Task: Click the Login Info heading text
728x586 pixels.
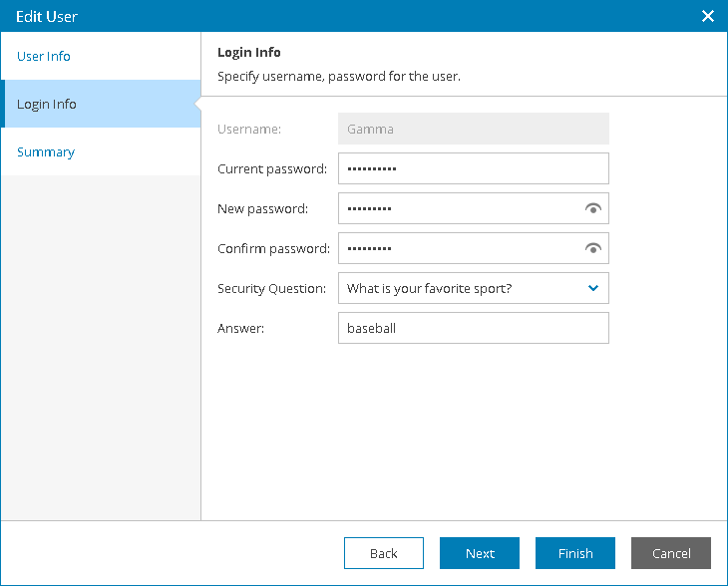Action: tap(249, 53)
